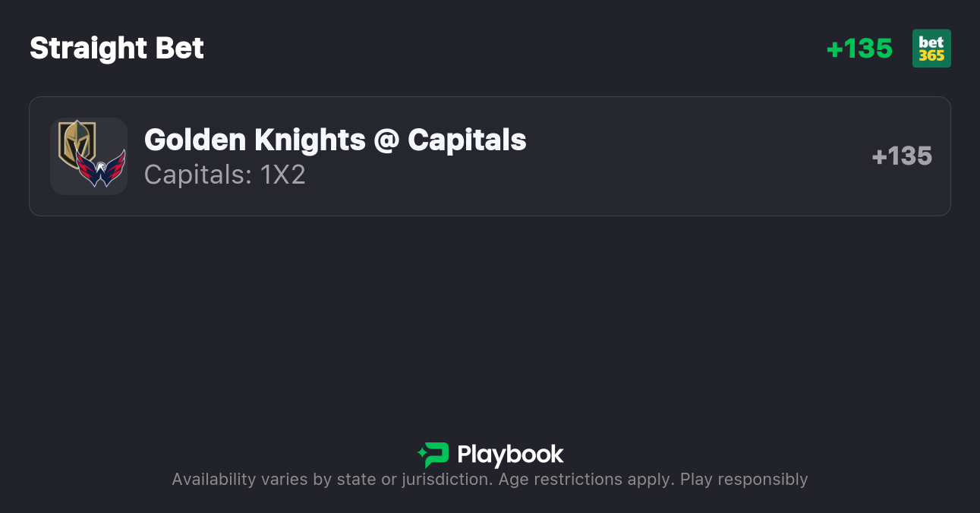Screen dimensions: 980x513
Task: Click the Golden Knights helmet logo
Action: pos(77,143)
